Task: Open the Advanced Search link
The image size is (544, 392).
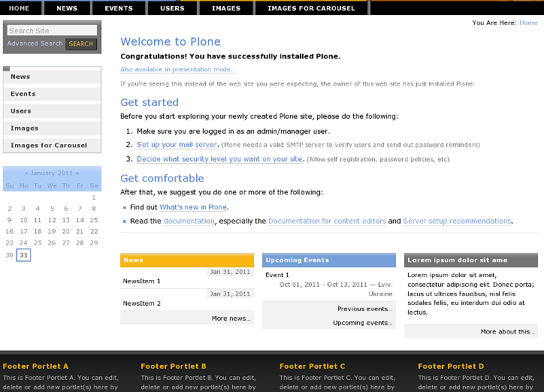Action: coord(35,44)
